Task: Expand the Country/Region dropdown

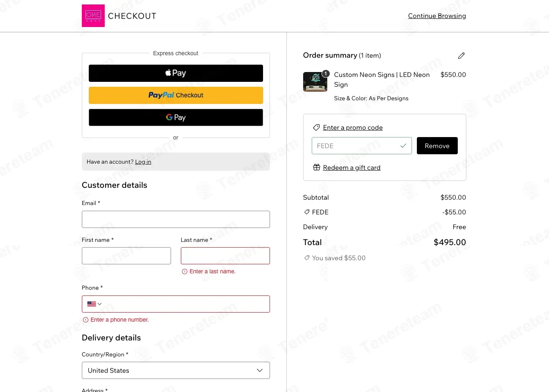Action: 176,370
